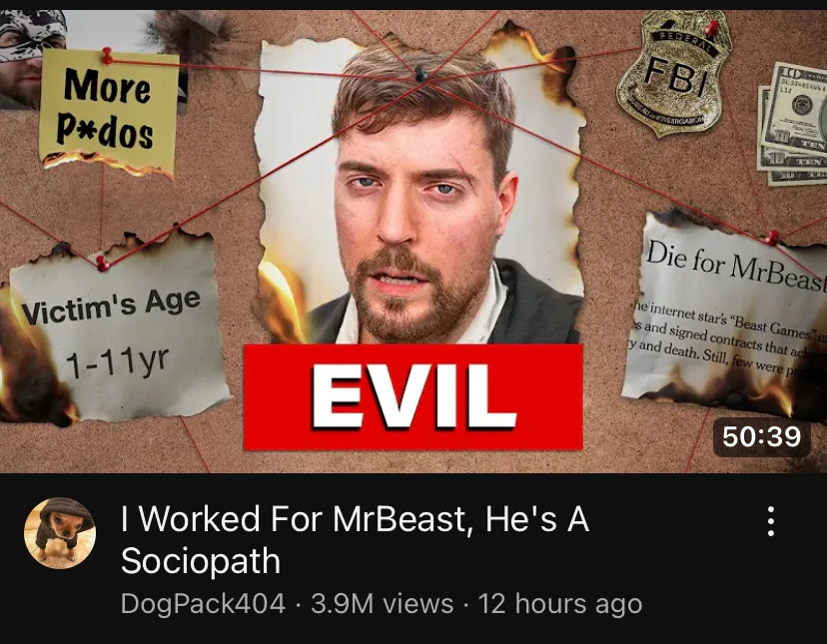Click the red pushpin on the FBI badge
This screenshot has width=827, height=644.
[x=712, y=27]
